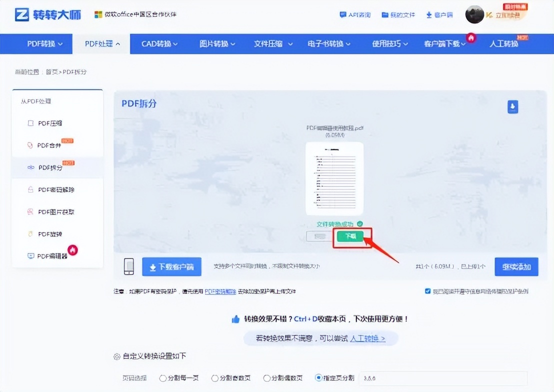554x392 pixels.
Task: Click the 继续添加 button
Action: pyautogui.click(x=516, y=267)
